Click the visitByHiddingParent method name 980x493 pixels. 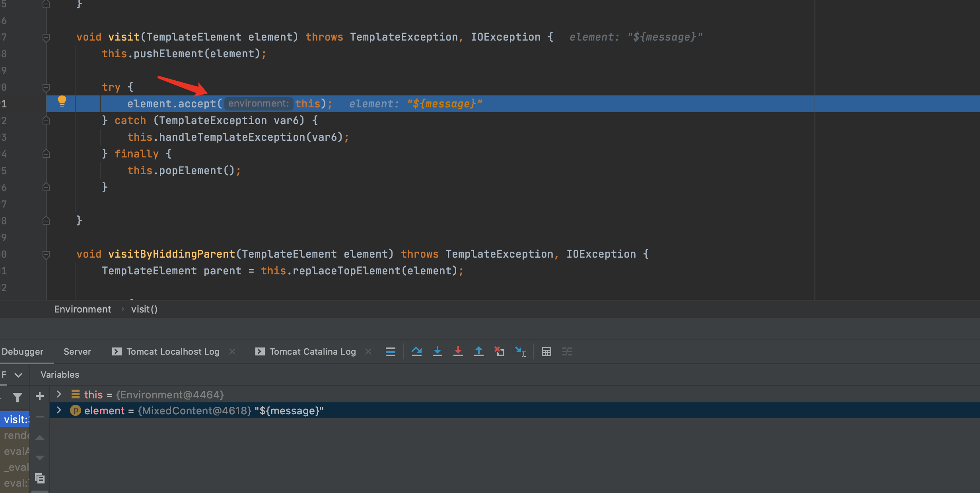tap(171, 254)
